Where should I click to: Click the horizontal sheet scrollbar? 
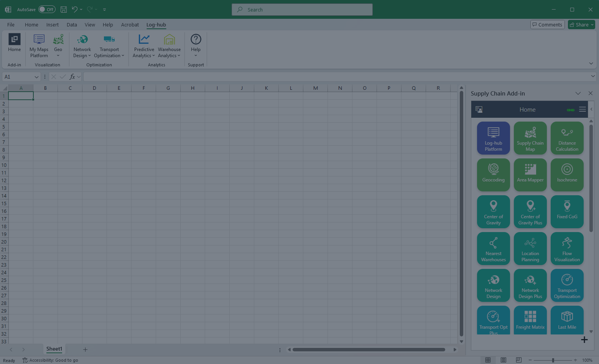pos(369,349)
